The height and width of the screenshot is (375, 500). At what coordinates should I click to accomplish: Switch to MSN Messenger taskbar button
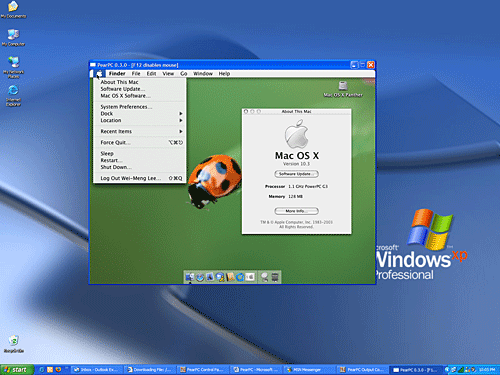coord(310,370)
